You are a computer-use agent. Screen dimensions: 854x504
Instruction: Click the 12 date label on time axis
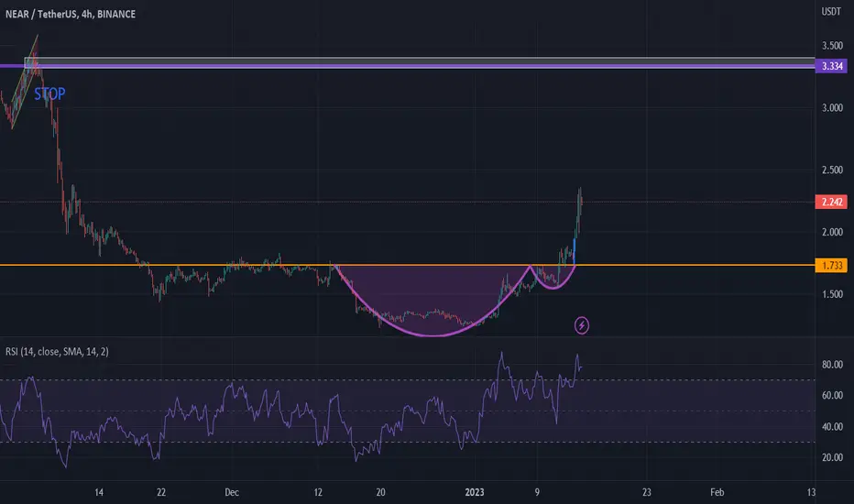[x=318, y=493]
